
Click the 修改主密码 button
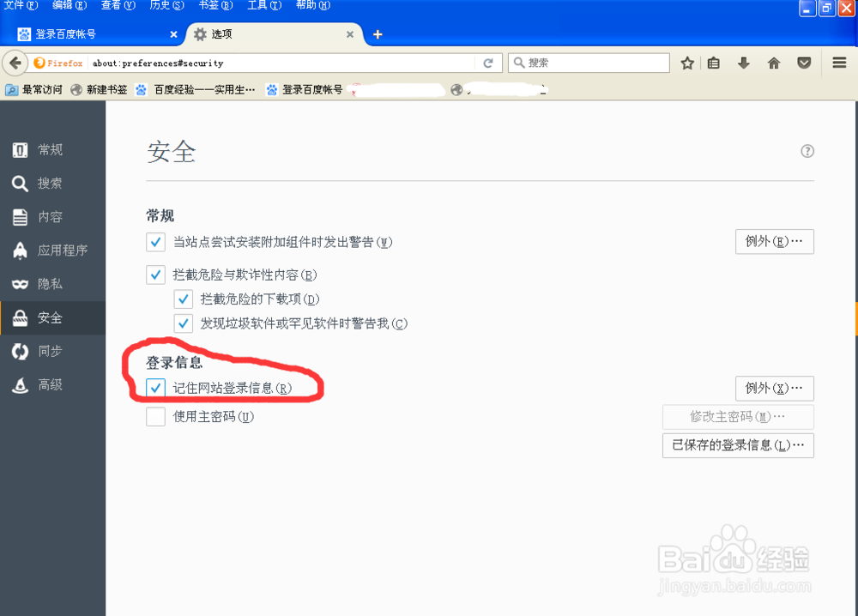coord(738,417)
